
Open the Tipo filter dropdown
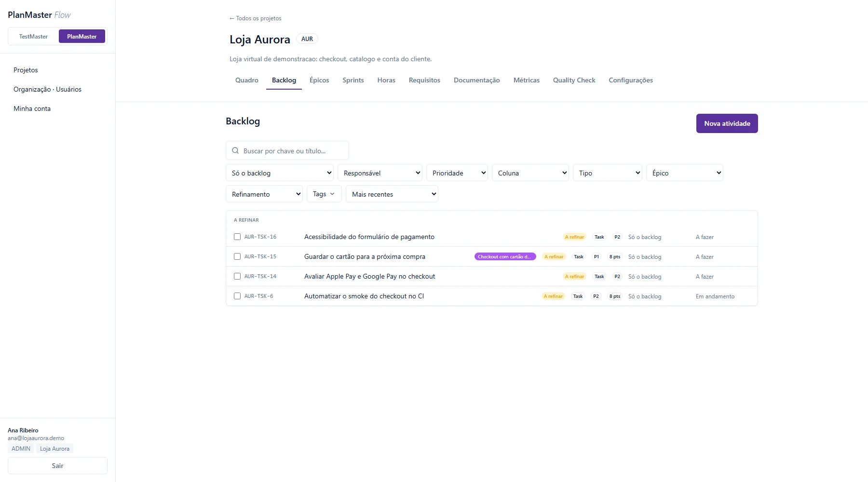click(608, 173)
